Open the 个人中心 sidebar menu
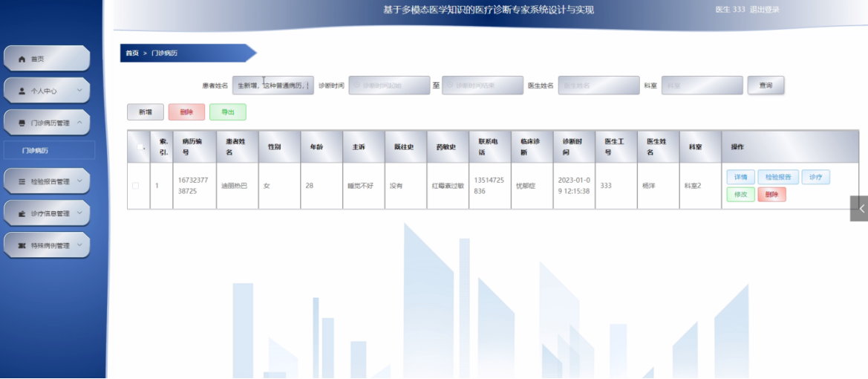Screen dimensions: 868x379 pos(47,91)
